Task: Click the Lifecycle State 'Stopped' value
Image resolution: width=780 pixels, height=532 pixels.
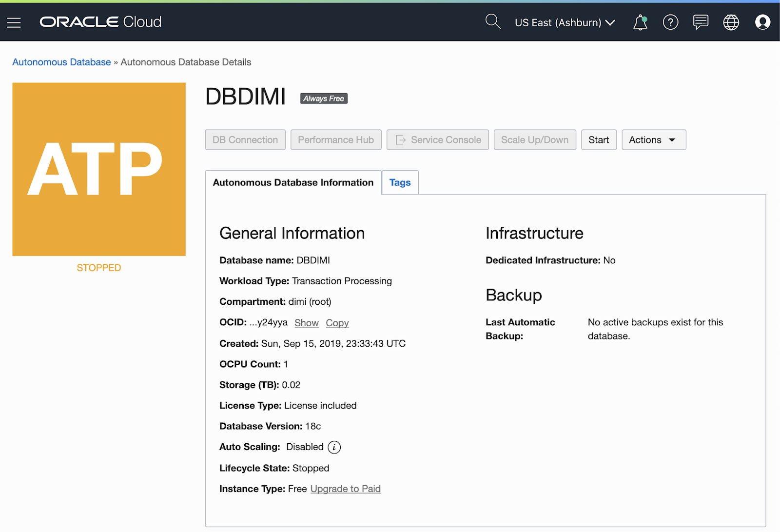Action: [311, 469]
